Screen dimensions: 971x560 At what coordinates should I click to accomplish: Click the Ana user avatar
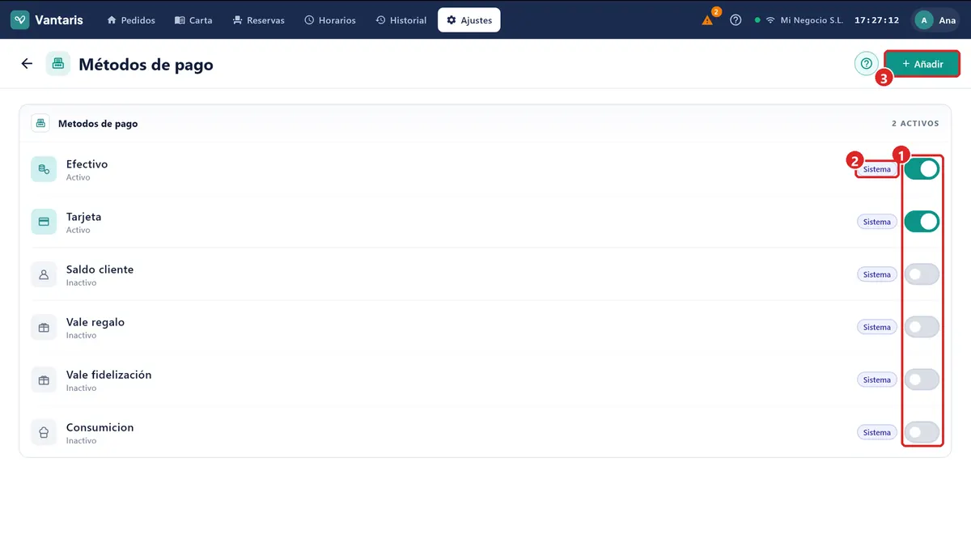pos(924,20)
